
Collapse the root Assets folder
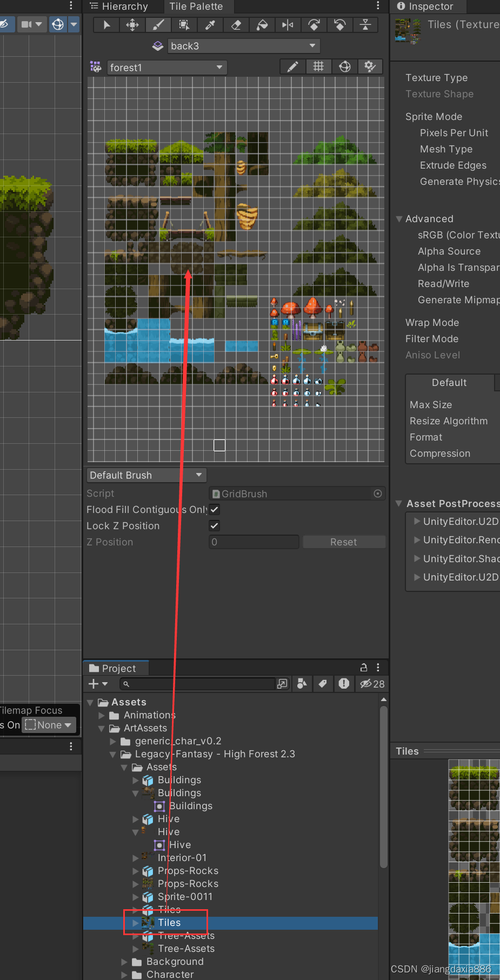click(90, 703)
